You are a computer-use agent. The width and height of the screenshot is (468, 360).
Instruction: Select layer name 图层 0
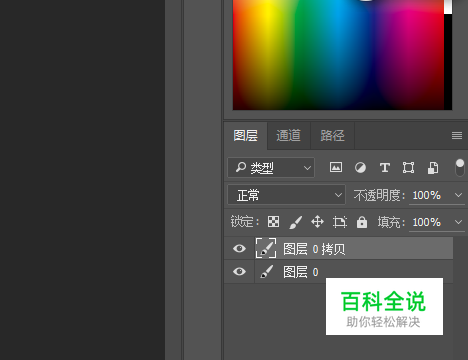(x=301, y=272)
